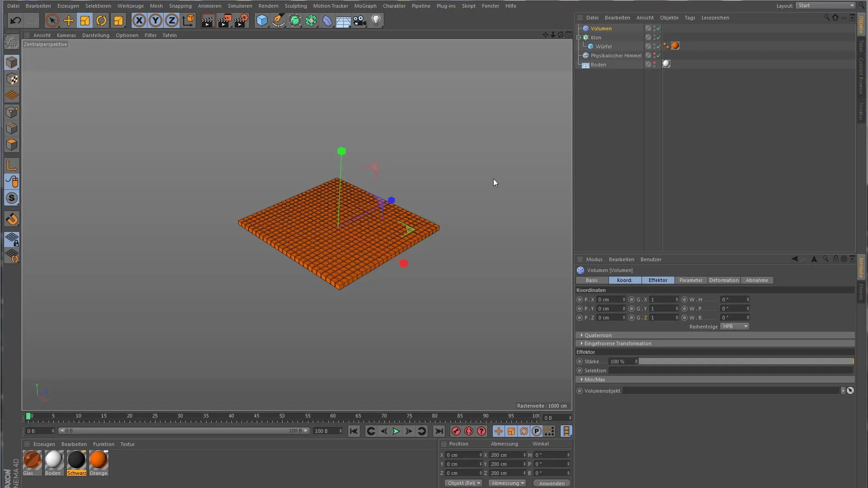The height and width of the screenshot is (488, 868).
Task: Open the spline pen tool
Action: point(278,20)
